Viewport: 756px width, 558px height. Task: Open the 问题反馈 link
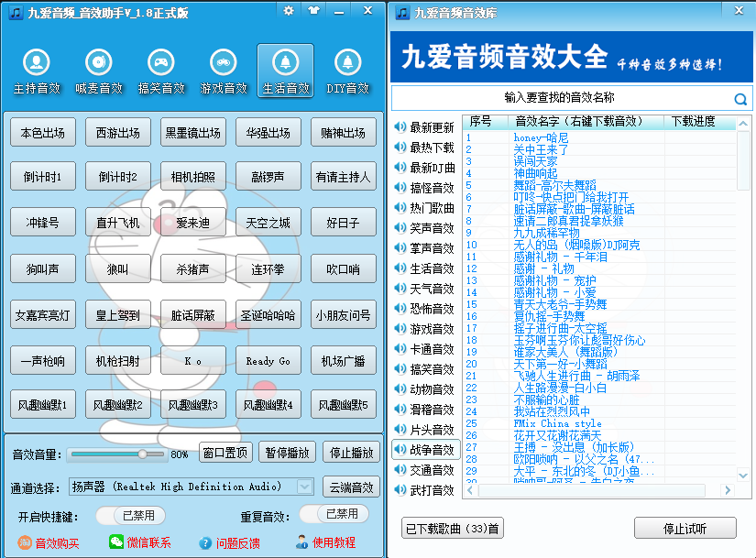pyautogui.click(x=229, y=543)
